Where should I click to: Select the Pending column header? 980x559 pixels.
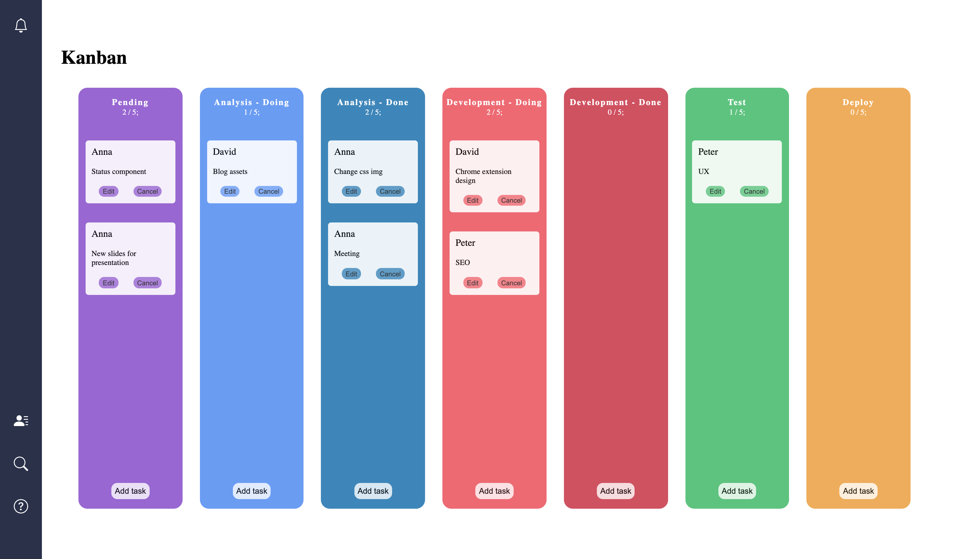click(x=130, y=102)
